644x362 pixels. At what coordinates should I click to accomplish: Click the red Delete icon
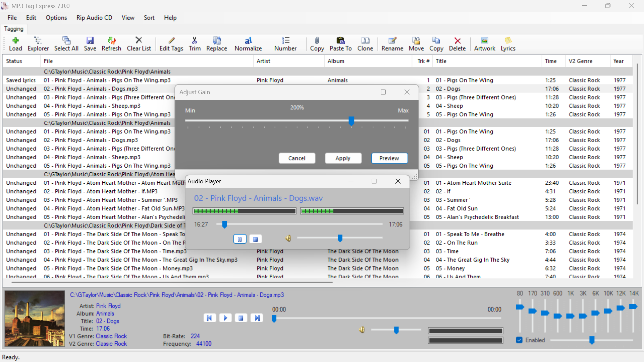(x=458, y=44)
